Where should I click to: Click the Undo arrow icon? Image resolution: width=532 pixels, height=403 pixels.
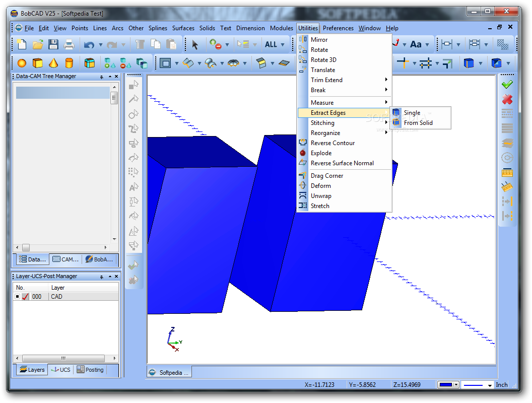point(89,45)
